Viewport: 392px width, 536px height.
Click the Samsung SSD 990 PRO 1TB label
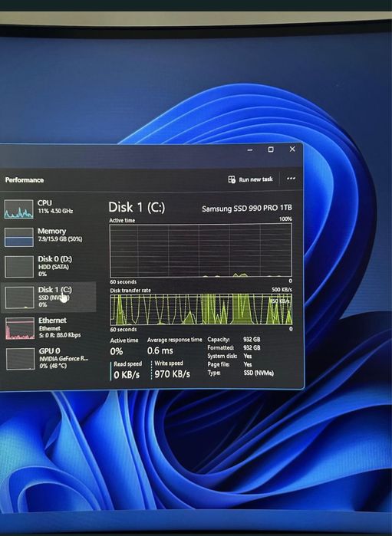point(247,208)
